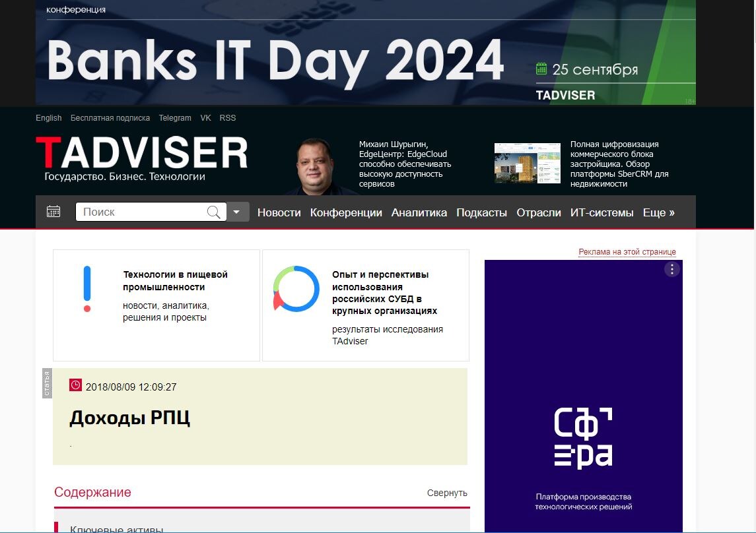Image resolution: width=756 pixels, height=533 pixels.
Task: Click the vertical статья label tab
Action: click(x=48, y=384)
